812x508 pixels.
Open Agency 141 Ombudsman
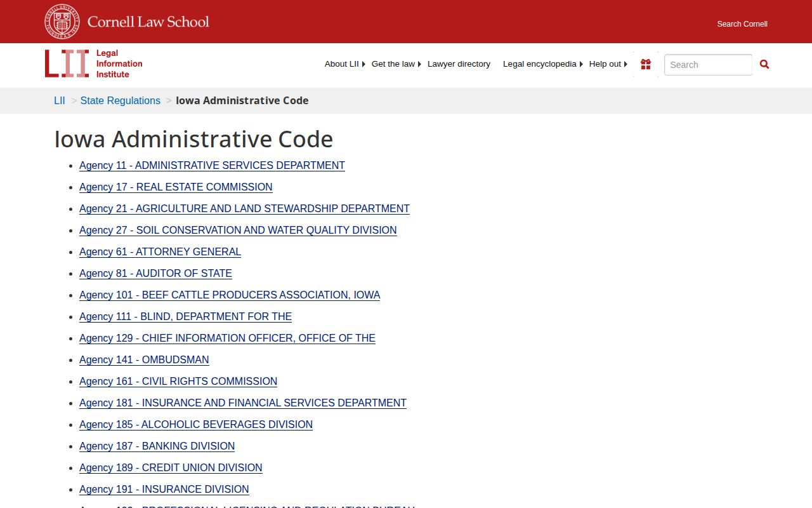(144, 360)
